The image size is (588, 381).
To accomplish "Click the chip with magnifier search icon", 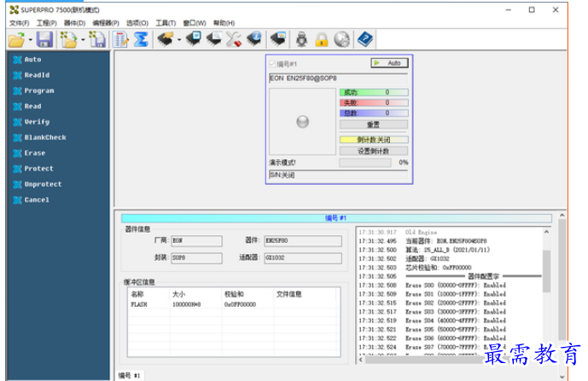I will (213, 39).
